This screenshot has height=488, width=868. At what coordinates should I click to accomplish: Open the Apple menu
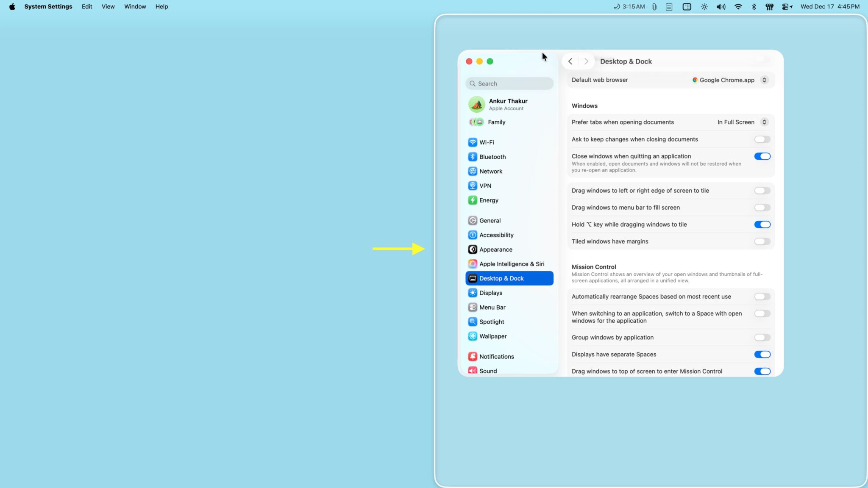[12, 6]
